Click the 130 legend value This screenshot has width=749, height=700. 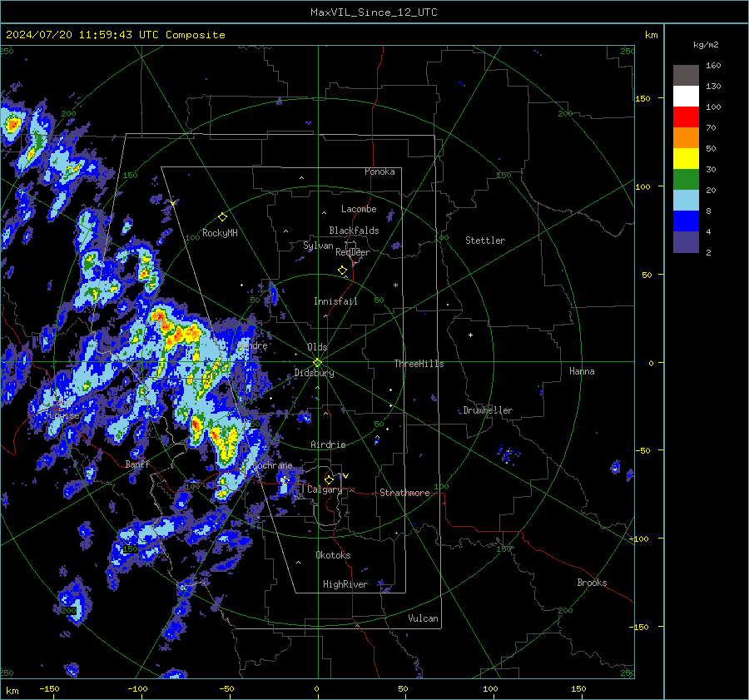(x=713, y=86)
